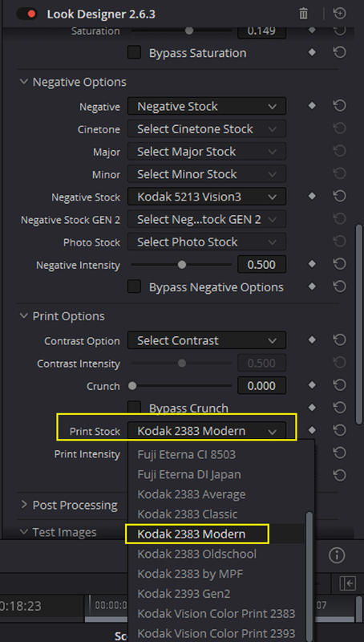Reset all Look Designer settings icon

(x=340, y=14)
